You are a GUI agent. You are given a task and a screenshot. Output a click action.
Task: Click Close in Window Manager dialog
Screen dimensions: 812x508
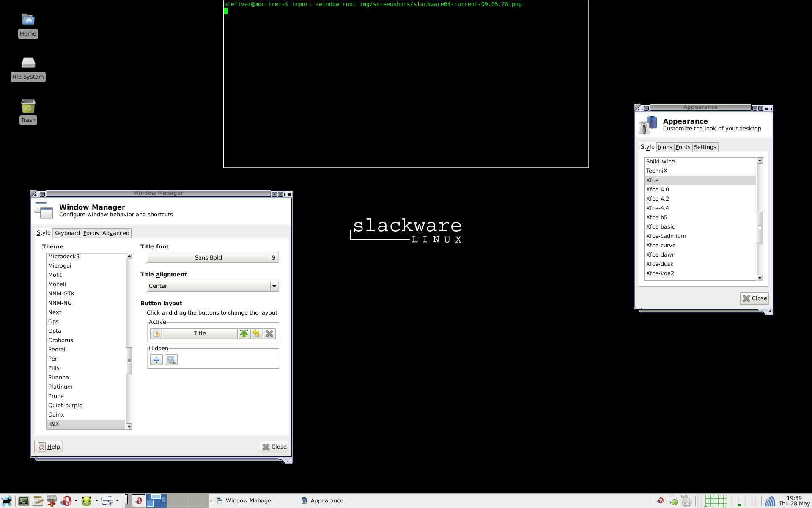tap(274, 447)
